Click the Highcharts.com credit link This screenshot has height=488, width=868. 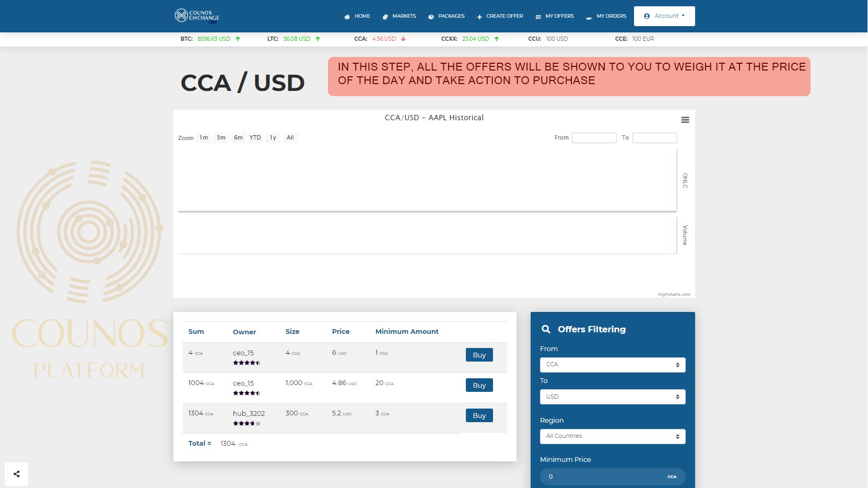pos(674,294)
